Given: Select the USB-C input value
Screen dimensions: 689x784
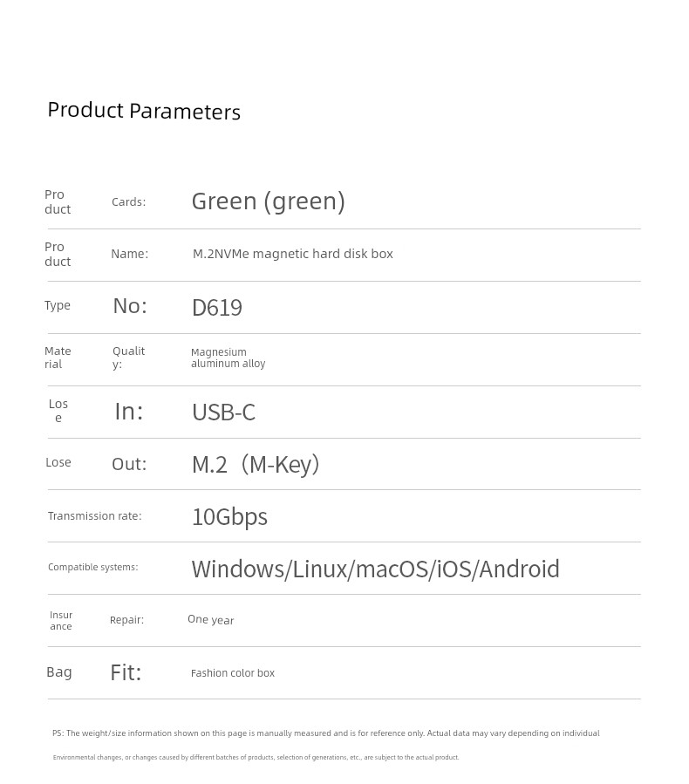Looking at the screenshot, I should pyautogui.click(x=223, y=412).
